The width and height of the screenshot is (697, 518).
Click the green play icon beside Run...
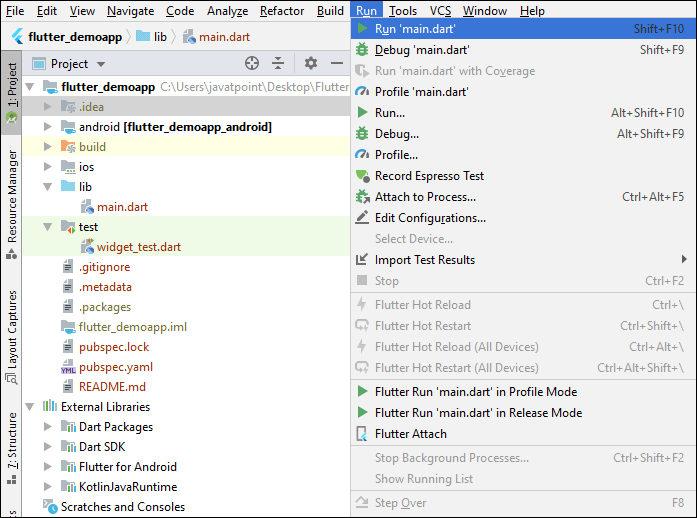point(362,112)
